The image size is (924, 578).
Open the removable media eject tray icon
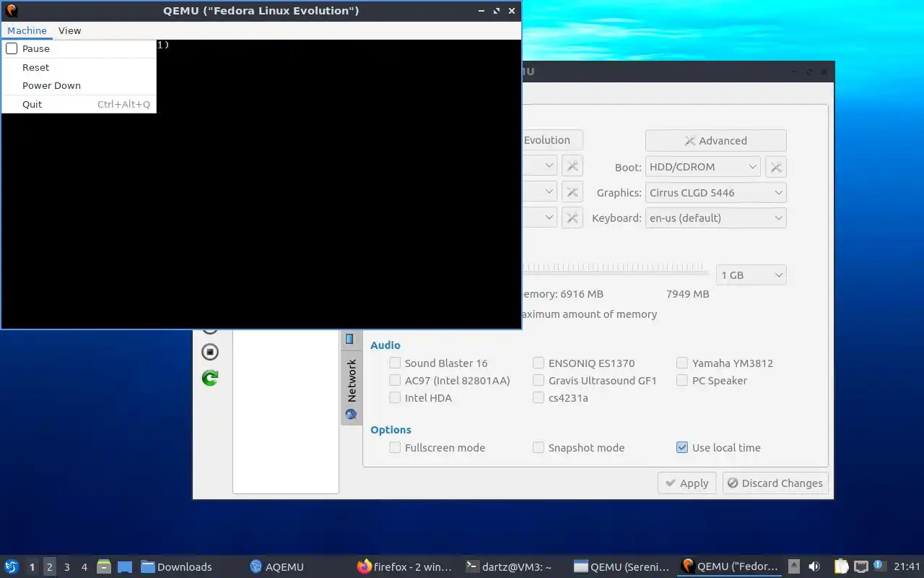[794, 567]
